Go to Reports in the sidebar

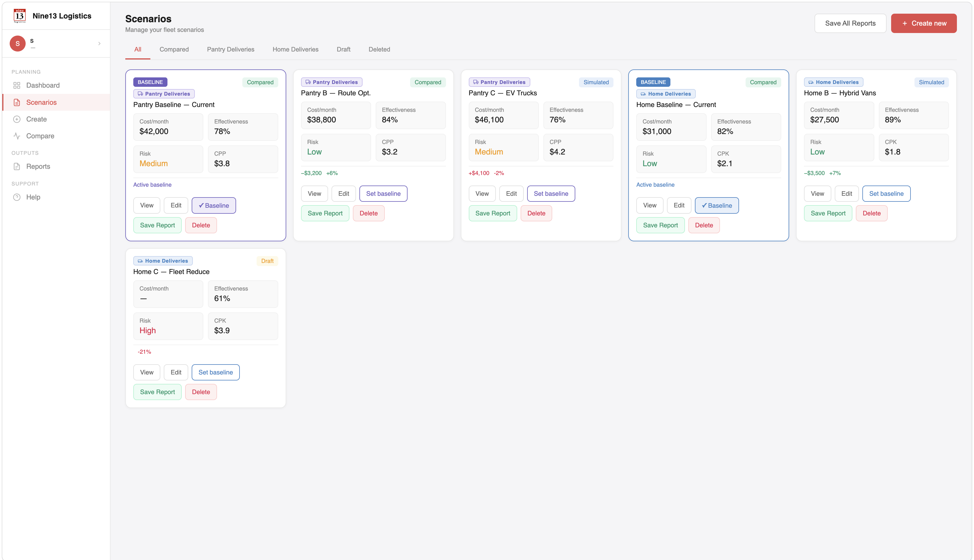click(x=56, y=166)
